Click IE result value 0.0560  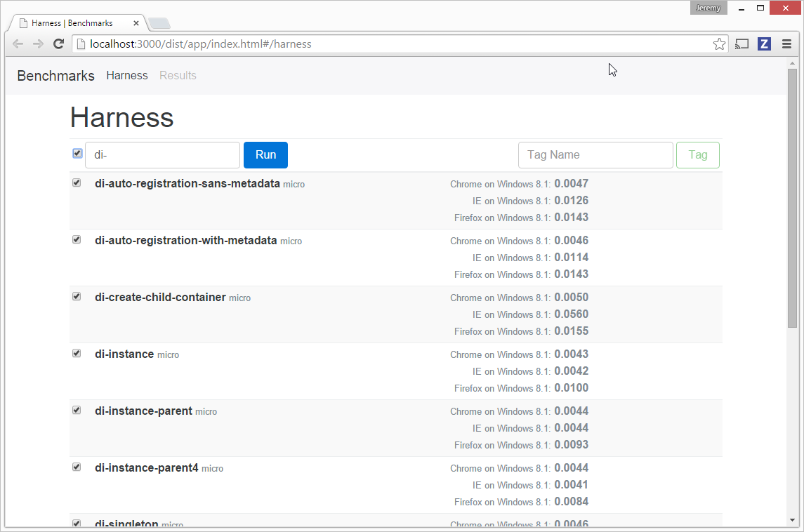[x=571, y=314]
